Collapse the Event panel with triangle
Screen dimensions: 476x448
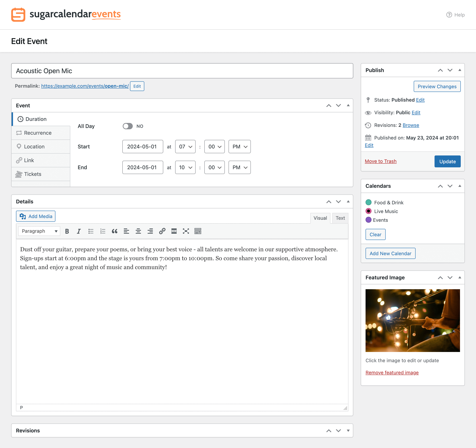coord(348,105)
